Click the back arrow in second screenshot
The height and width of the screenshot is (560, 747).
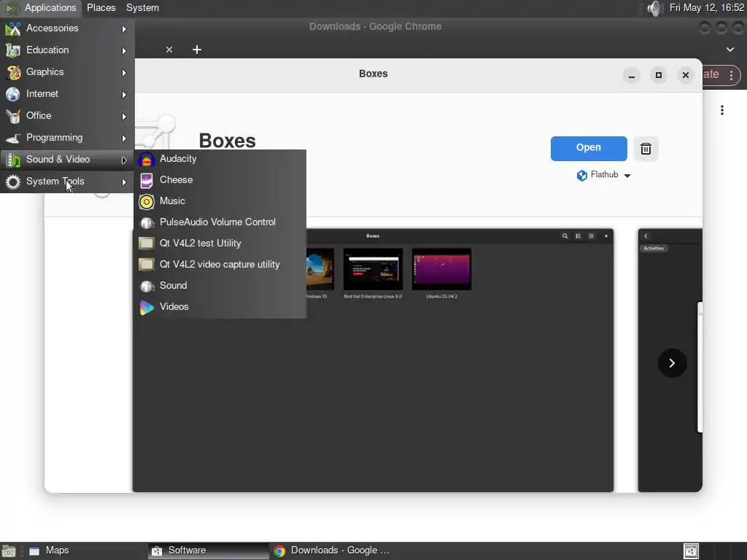click(646, 236)
